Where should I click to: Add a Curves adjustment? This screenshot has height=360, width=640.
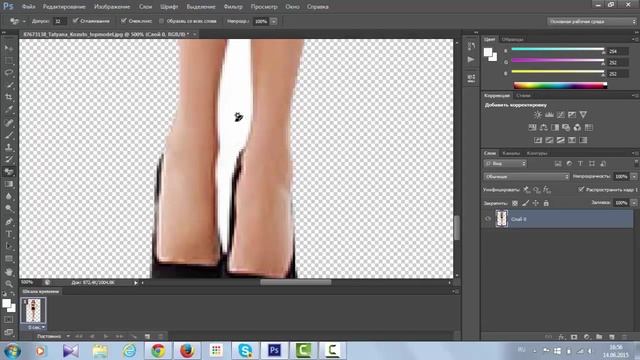click(x=561, y=115)
